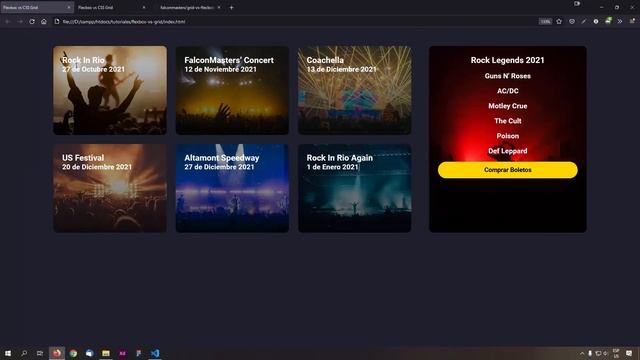Select the first Flexbox vs CSS Grid tab
The image size is (640, 360).
click(x=37, y=7)
